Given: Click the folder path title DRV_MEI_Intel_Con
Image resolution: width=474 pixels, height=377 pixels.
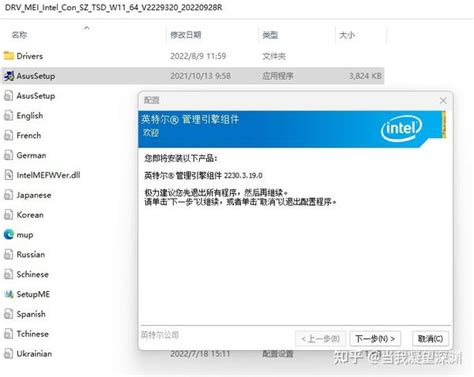Looking at the screenshot, I should click(114, 7).
